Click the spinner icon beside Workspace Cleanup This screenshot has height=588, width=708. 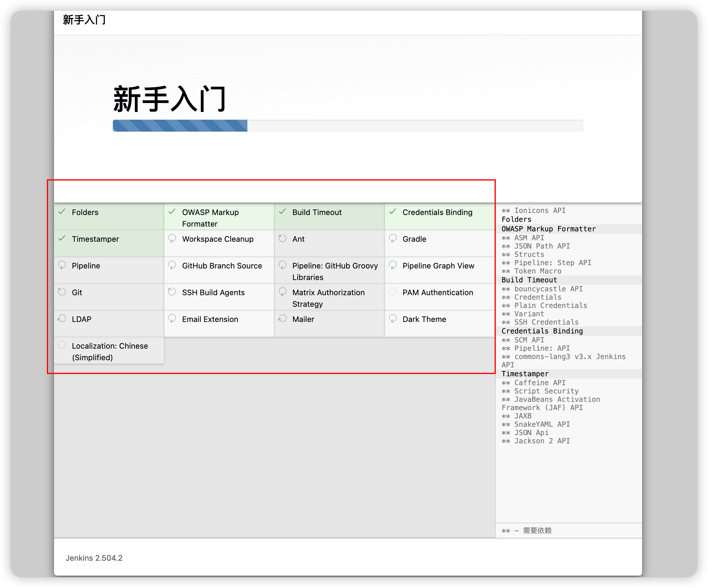172,238
